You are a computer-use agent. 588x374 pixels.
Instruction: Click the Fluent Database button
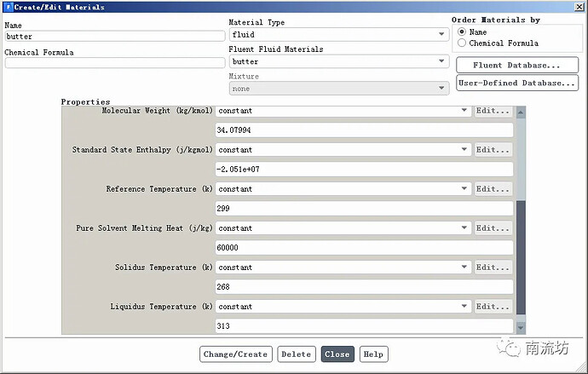point(517,66)
